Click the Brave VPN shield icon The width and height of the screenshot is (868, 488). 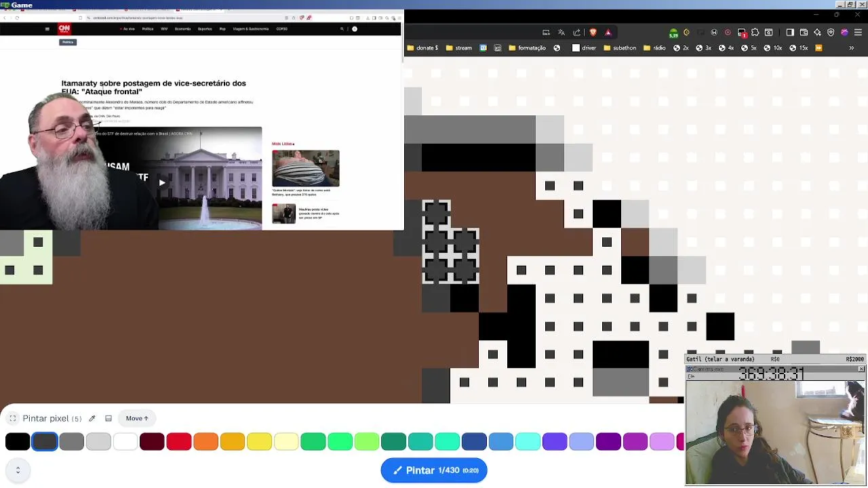point(831,33)
